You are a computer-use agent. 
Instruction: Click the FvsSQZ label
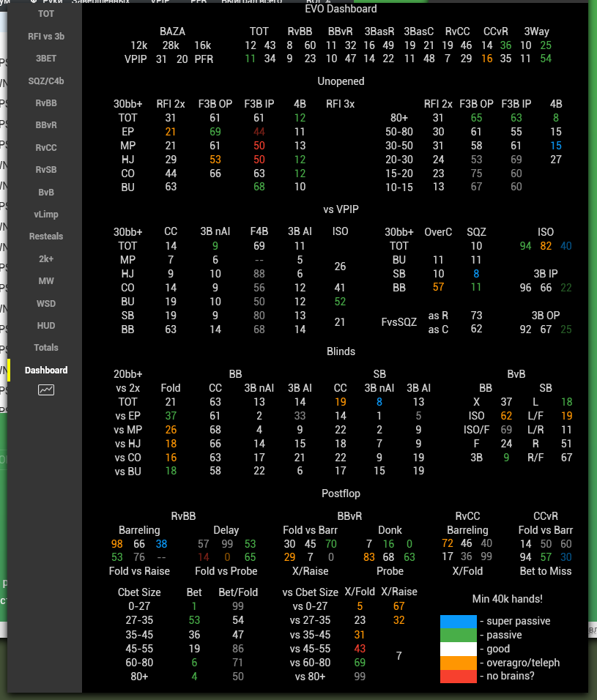[x=398, y=322]
